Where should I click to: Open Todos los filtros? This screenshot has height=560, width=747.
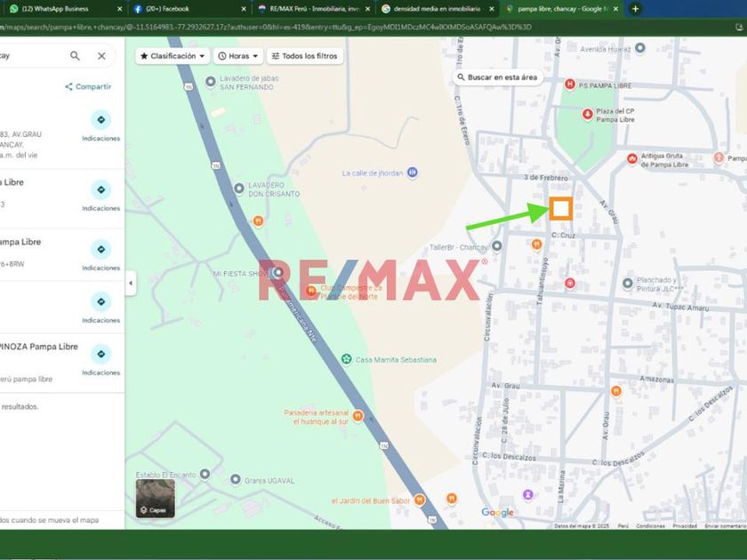pos(304,56)
